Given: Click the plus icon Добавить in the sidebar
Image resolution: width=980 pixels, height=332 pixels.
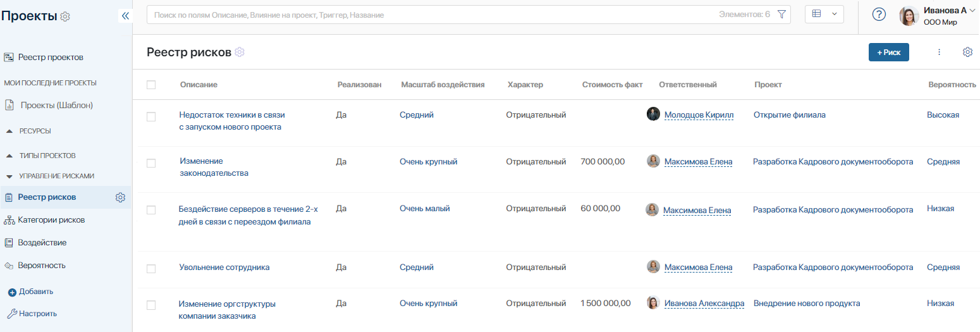Looking at the screenshot, I should click(x=12, y=292).
